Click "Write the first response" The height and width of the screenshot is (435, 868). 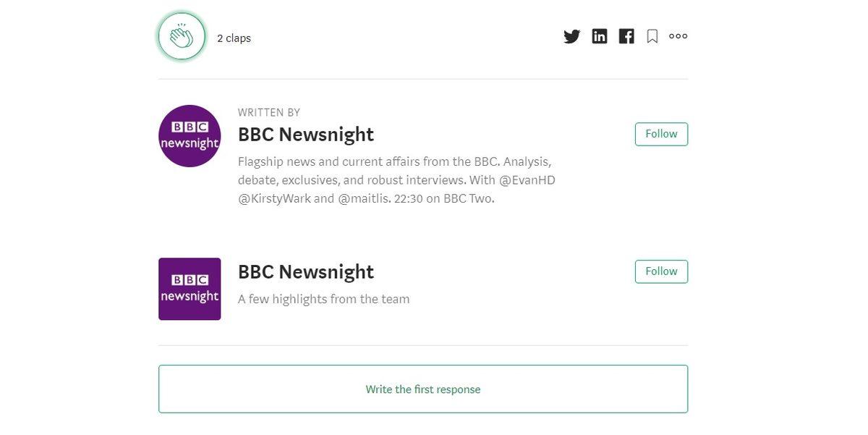tap(423, 389)
